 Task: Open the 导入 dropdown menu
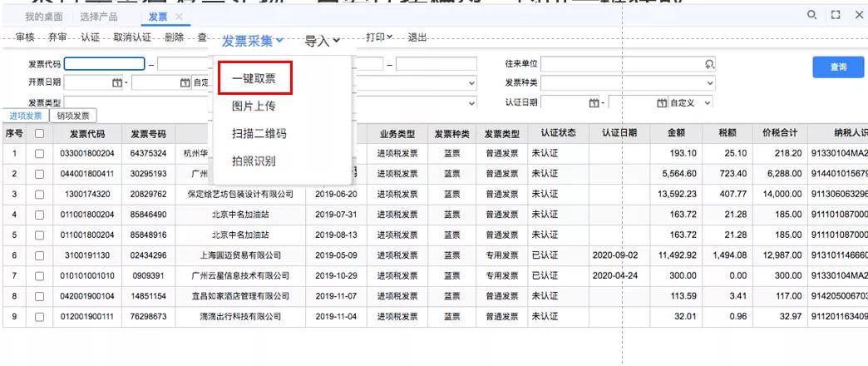(x=323, y=40)
